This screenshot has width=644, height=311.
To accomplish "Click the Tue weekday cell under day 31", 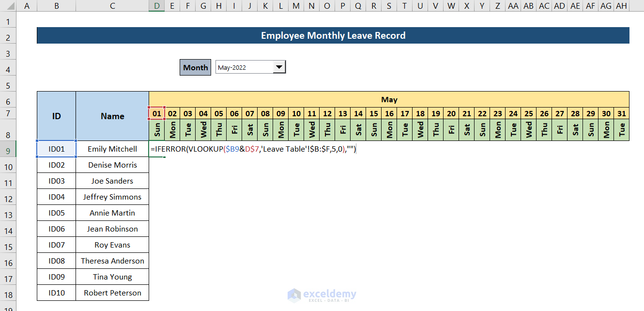I will tap(622, 130).
